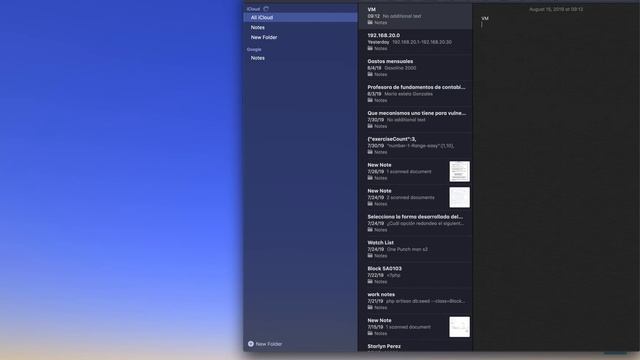This screenshot has width=640, height=360.
Task: Open the Storlyn Perez note
Action: pos(416,346)
